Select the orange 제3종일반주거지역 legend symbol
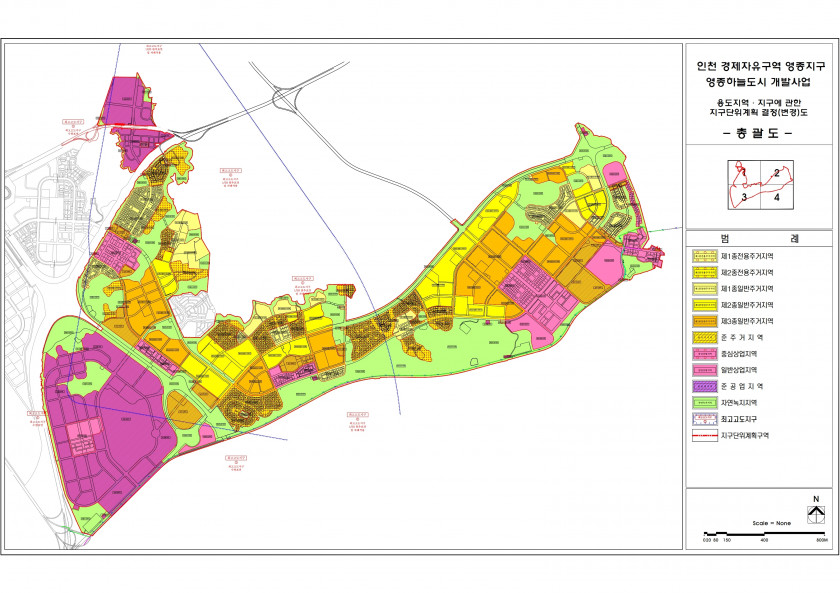Screen dimensions: 840x593 (x=707, y=321)
